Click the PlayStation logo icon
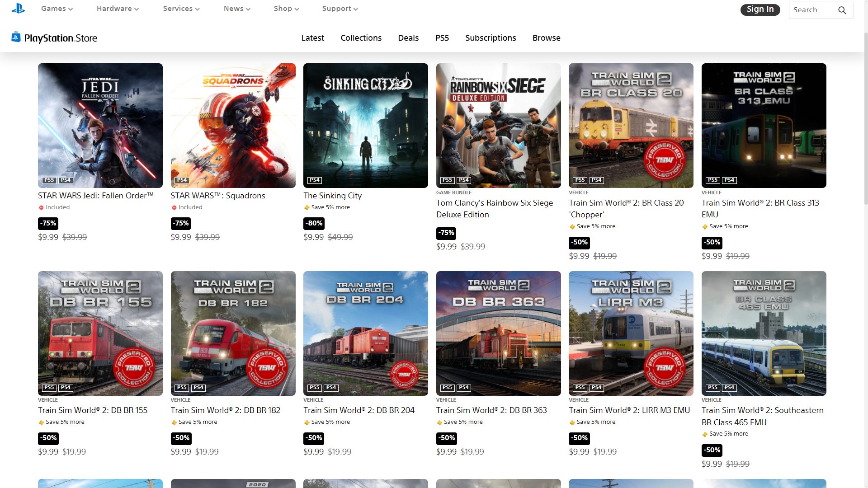Viewport: 868px width, 488px height. [x=18, y=9]
